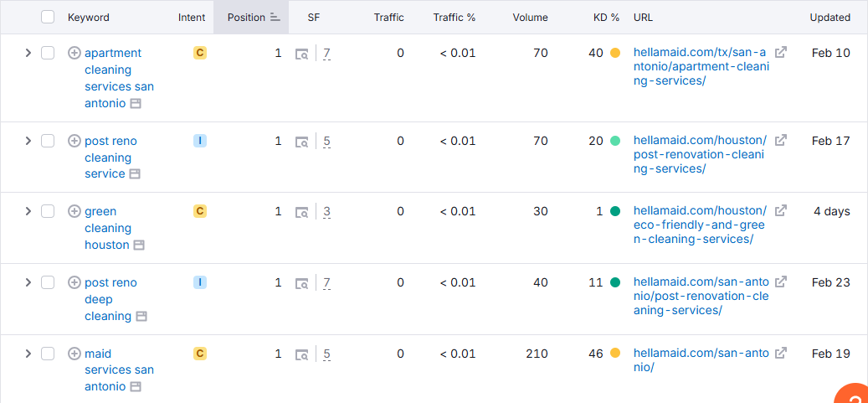Expand the maid services san antonio row
The height and width of the screenshot is (403, 868).
click(28, 353)
